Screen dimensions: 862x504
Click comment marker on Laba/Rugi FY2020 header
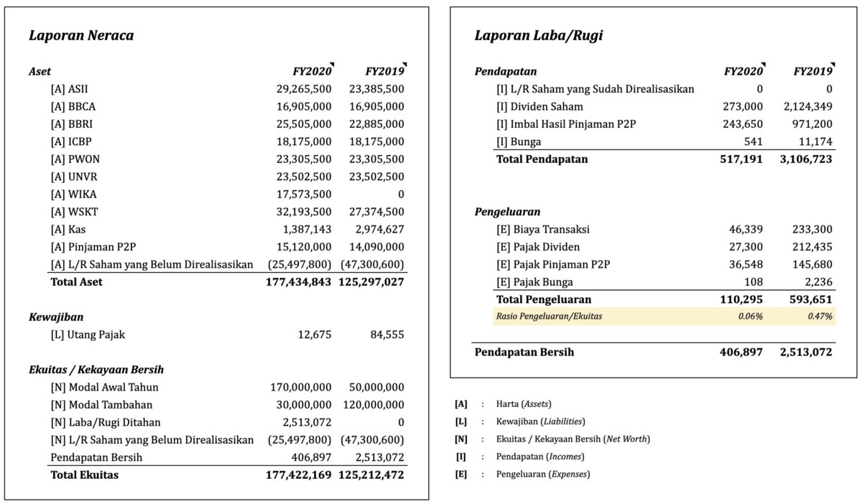click(763, 65)
